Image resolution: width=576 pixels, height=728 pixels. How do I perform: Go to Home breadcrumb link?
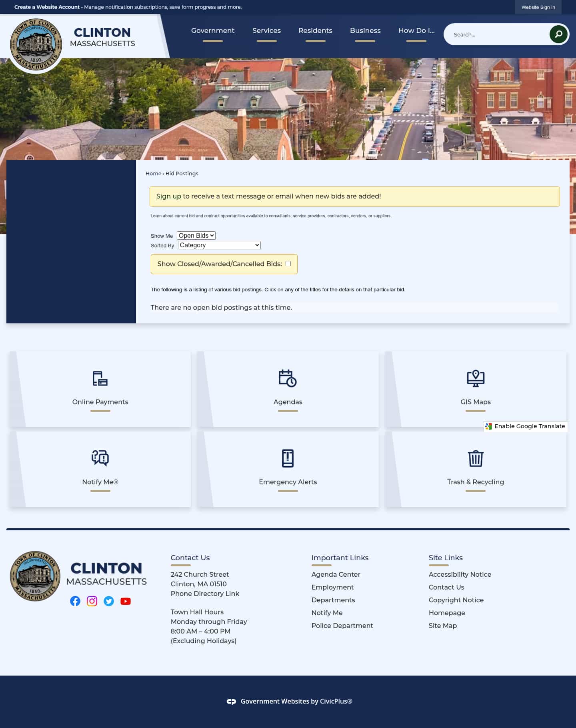[153, 173]
